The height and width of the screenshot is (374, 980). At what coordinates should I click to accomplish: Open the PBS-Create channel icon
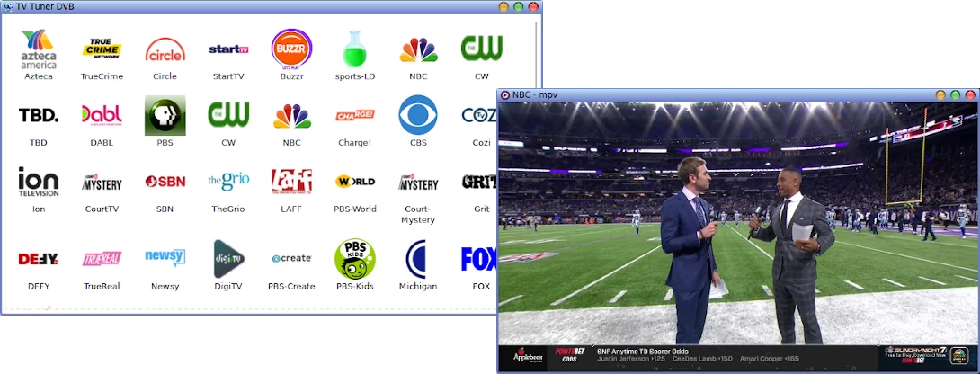(x=292, y=258)
